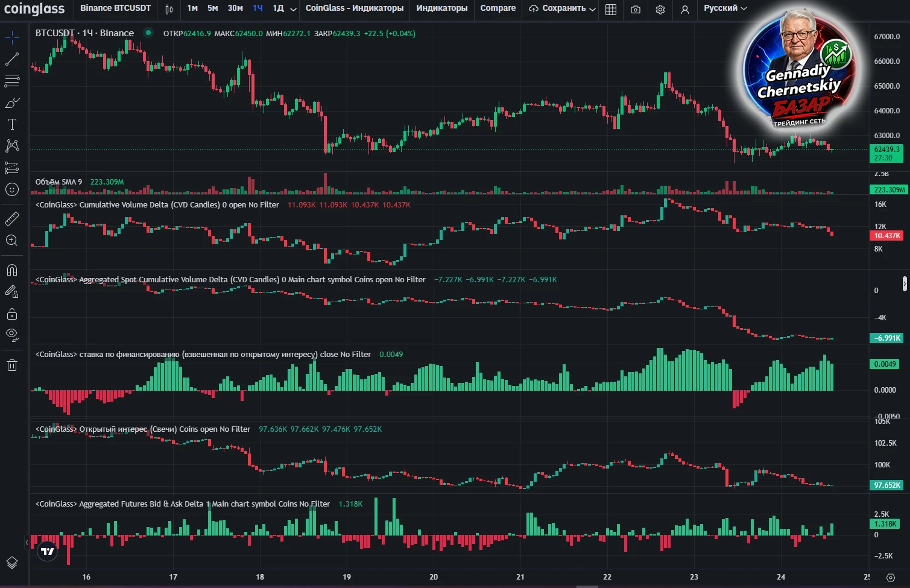This screenshot has height=588, width=910.
Task: Toggle magnet mode for drawings
Action: click(12, 270)
